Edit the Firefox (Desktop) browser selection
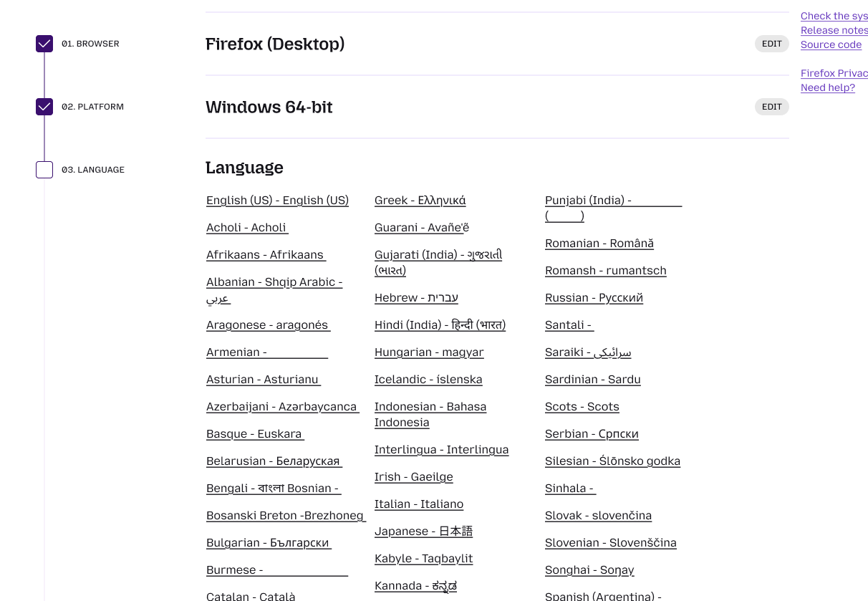 click(x=771, y=44)
